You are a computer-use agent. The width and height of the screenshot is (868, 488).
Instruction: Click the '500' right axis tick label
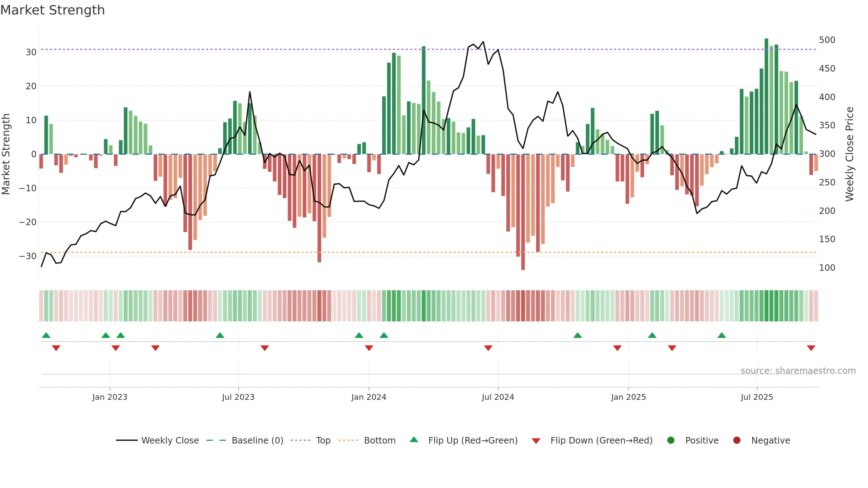tap(827, 40)
